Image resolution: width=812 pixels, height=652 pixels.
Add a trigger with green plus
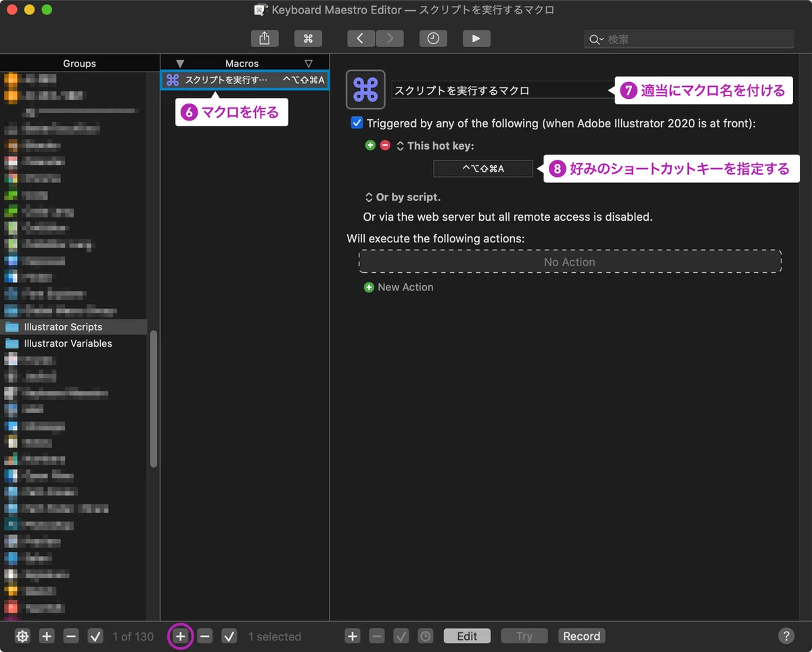point(369,146)
